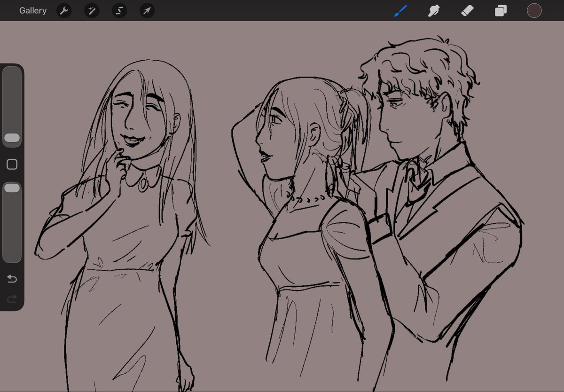The height and width of the screenshot is (392, 564).
Task: Open the Layers panel
Action: pyautogui.click(x=501, y=10)
